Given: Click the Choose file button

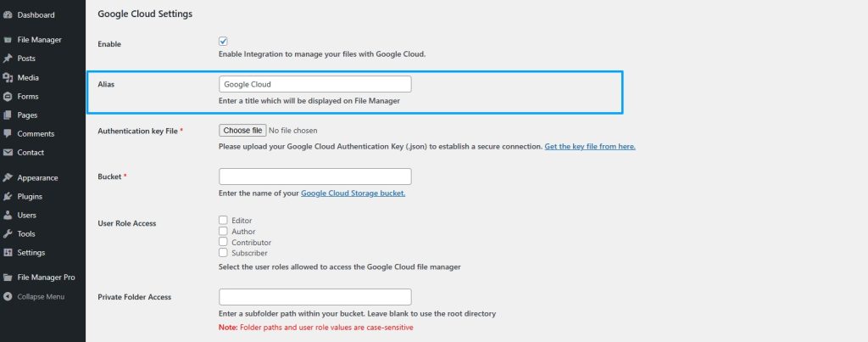Looking at the screenshot, I should coord(242,130).
